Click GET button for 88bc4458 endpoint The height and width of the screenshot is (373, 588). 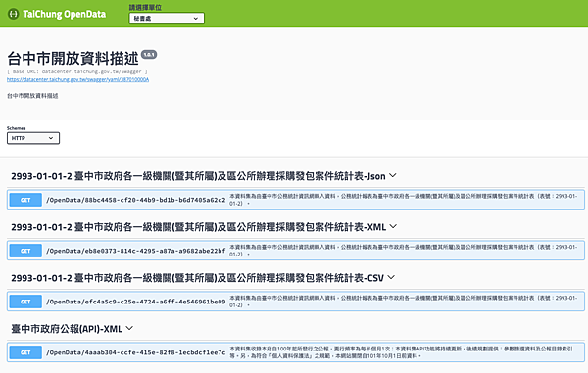click(25, 200)
